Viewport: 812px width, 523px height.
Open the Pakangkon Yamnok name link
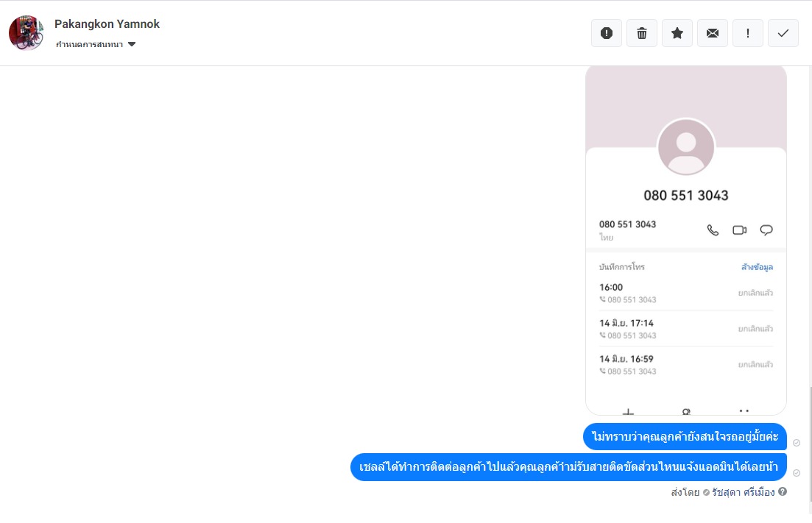click(107, 24)
